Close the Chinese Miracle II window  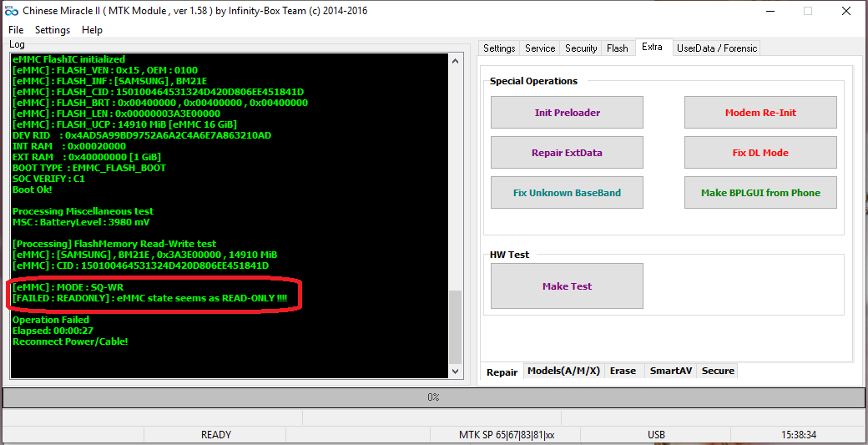click(845, 11)
